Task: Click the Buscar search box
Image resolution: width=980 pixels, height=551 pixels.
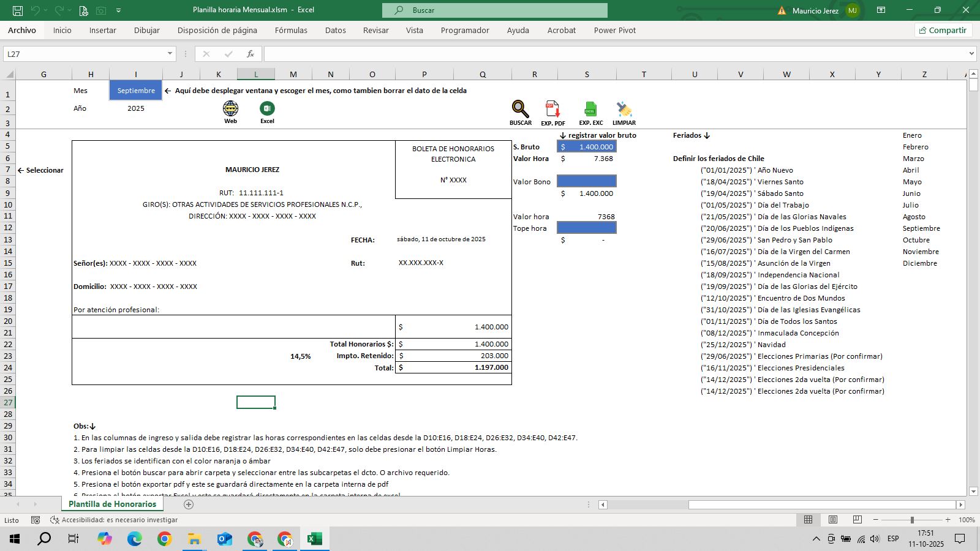Action: pyautogui.click(x=495, y=10)
